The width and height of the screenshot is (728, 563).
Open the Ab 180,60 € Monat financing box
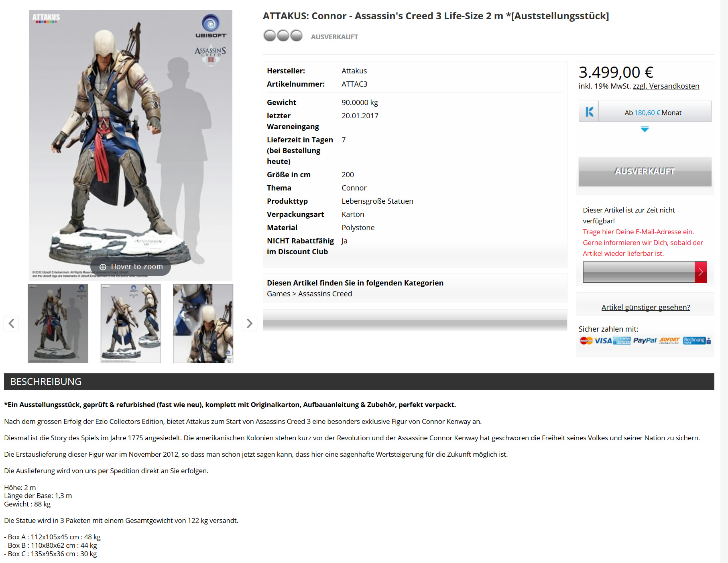[x=645, y=111]
